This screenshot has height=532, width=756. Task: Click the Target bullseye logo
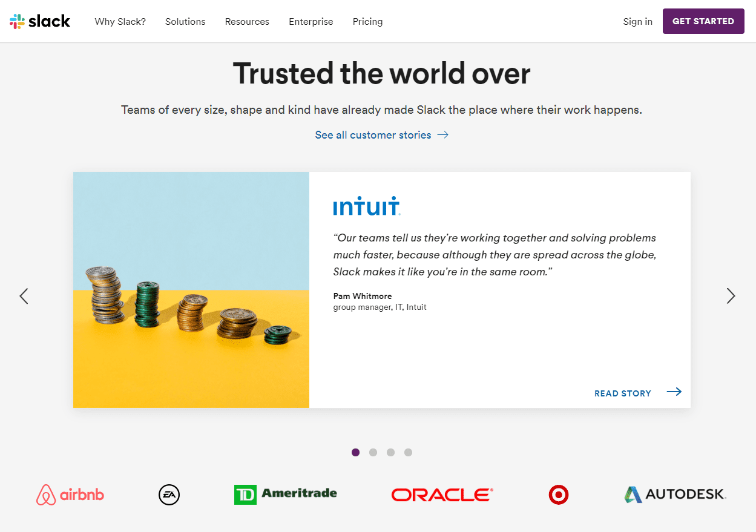pos(558,494)
